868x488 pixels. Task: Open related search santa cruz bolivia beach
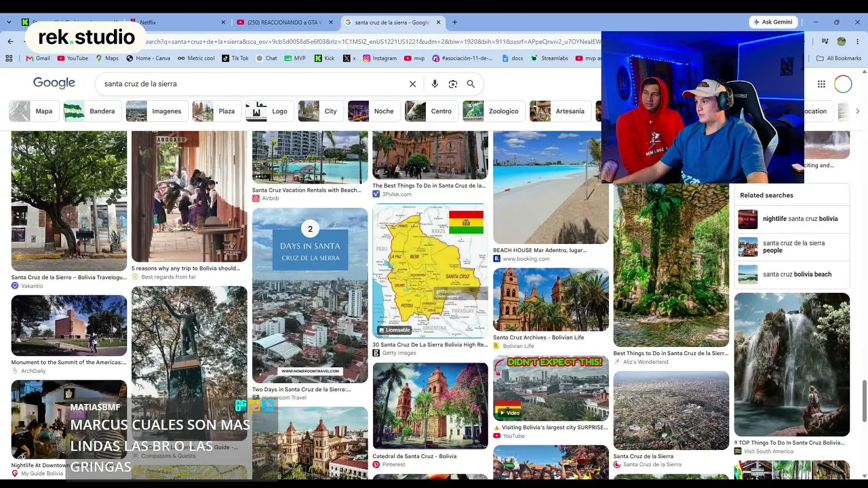[791, 274]
